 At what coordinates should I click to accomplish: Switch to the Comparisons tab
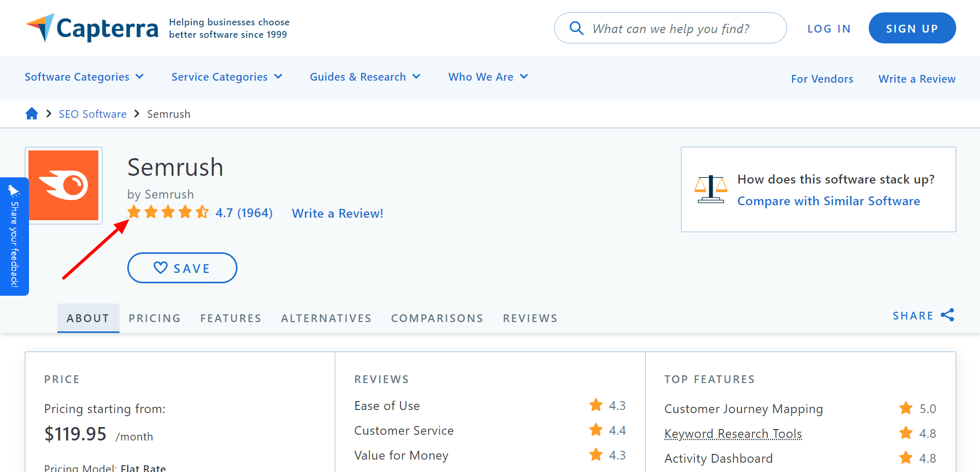tap(437, 318)
